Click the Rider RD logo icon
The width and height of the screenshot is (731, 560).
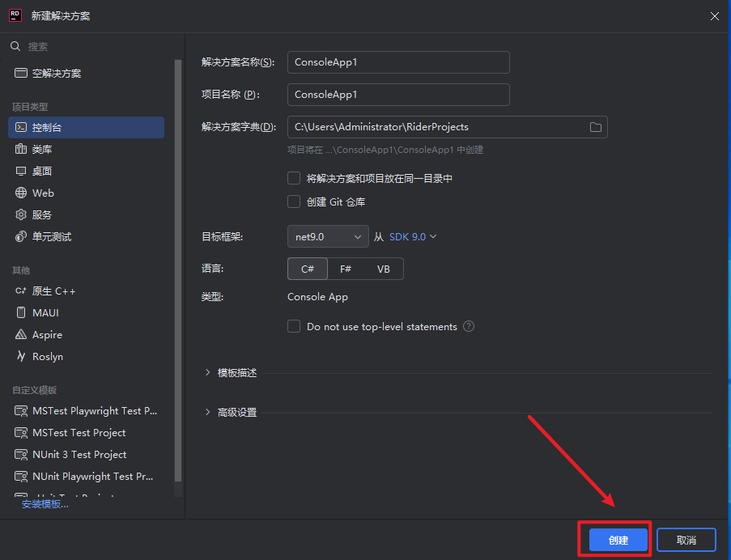(15, 15)
